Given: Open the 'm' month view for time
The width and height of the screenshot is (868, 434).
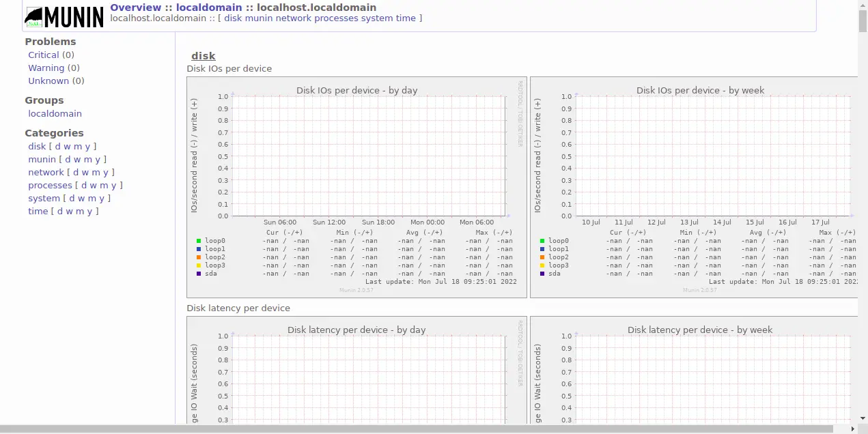Looking at the screenshot, I should click(81, 211).
